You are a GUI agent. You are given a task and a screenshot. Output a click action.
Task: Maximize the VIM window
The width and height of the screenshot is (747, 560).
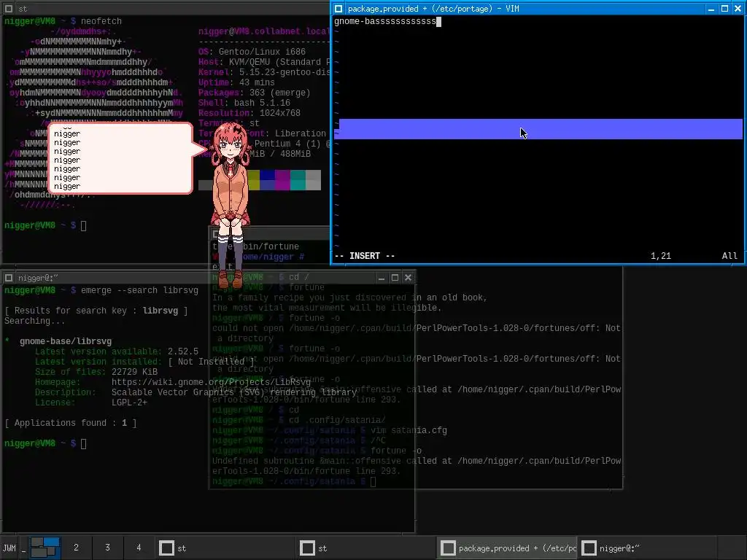(724, 9)
